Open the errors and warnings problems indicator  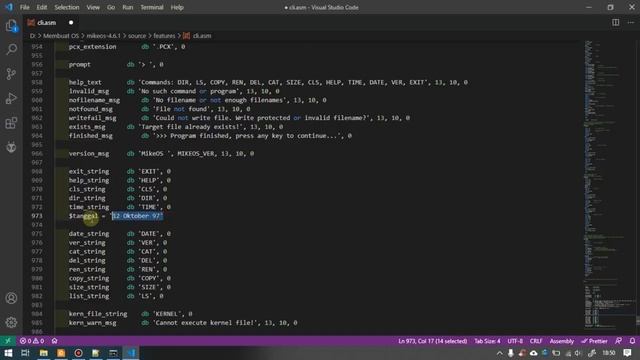coord(32,341)
